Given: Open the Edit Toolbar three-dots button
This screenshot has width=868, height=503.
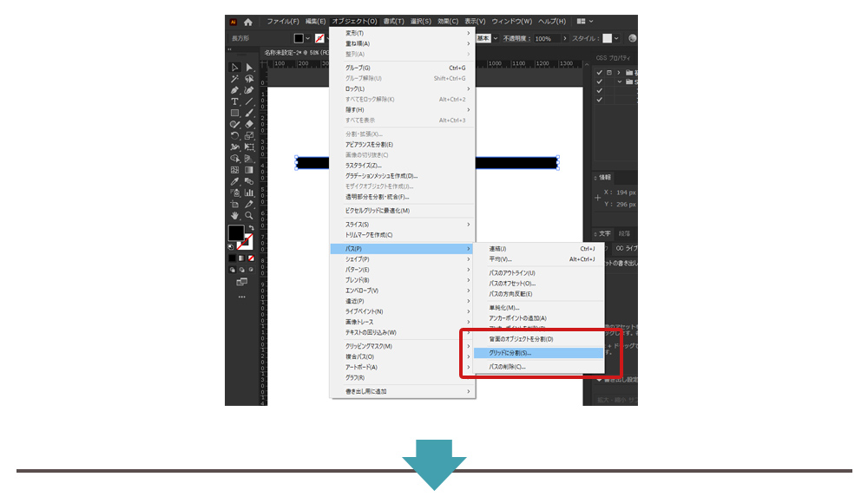Looking at the screenshot, I should point(241,297).
